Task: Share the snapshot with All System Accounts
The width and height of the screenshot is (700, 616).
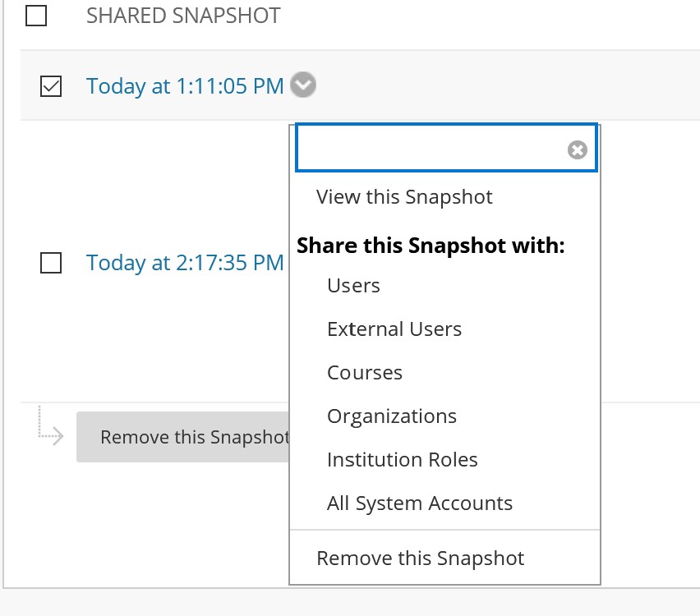Action: [x=419, y=503]
